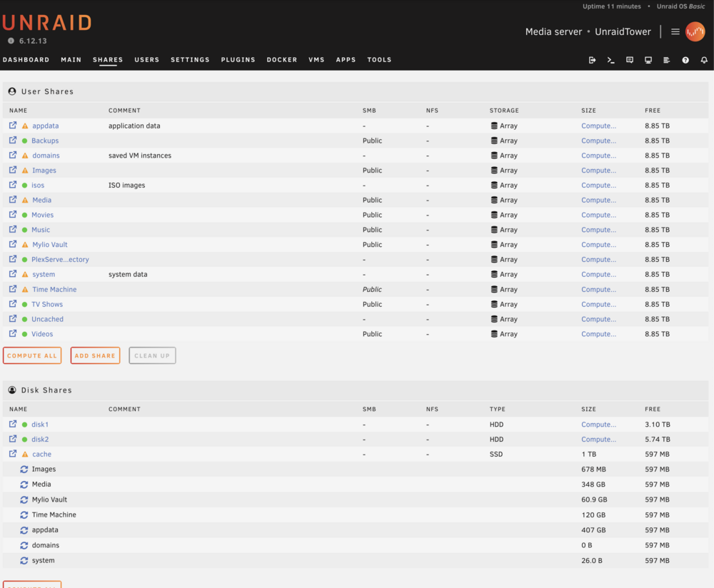This screenshot has width=714, height=588.
Task: Click browse icon for Backups share
Action: coord(13,140)
